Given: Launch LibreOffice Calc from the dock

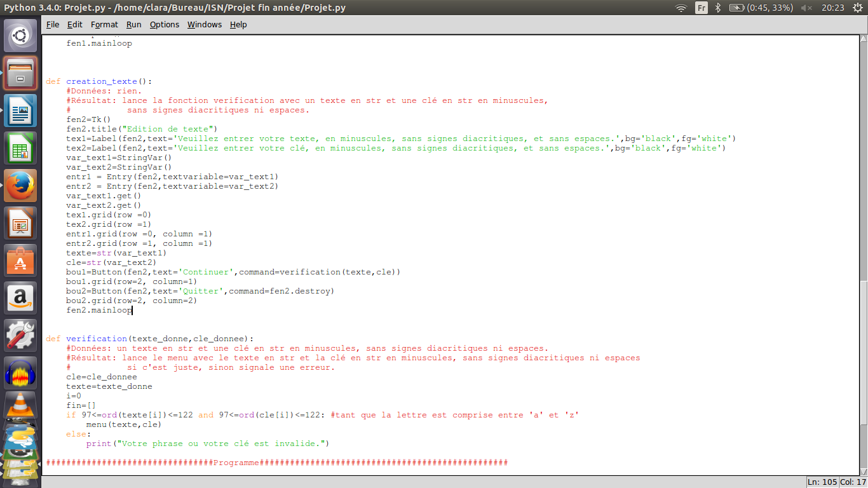Looking at the screenshot, I should [x=20, y=148].
